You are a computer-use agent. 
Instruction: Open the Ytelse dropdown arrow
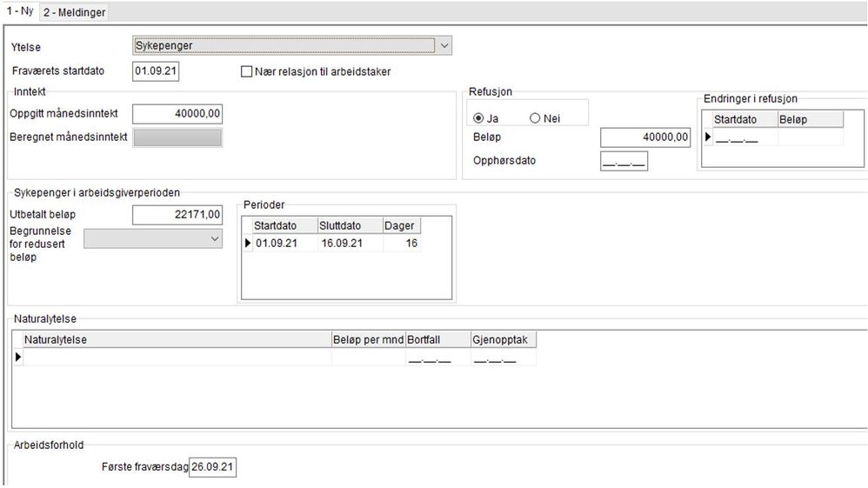point(444,46)
